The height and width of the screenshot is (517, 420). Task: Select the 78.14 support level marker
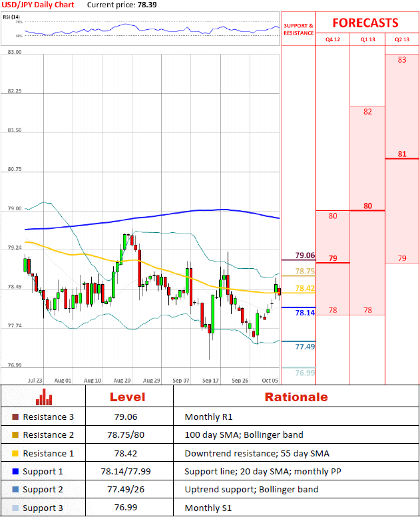tap(305, 312)
